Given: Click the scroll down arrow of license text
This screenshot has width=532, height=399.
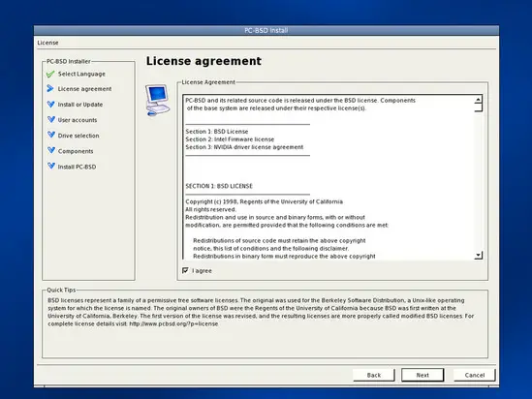Looking at the screenshot, I should tap(478, 256).
